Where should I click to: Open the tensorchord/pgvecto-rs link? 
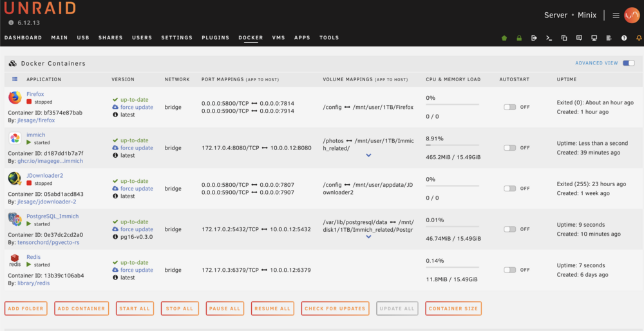coord(48,242)
